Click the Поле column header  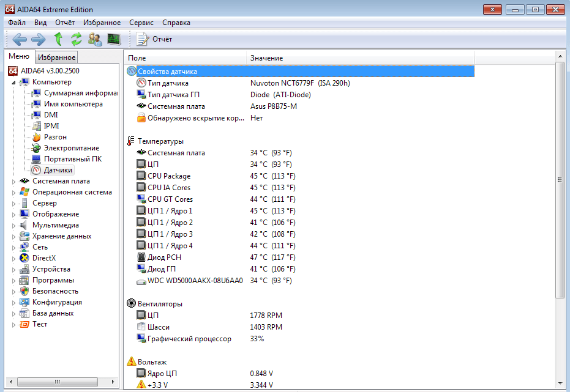pos(186,57)
